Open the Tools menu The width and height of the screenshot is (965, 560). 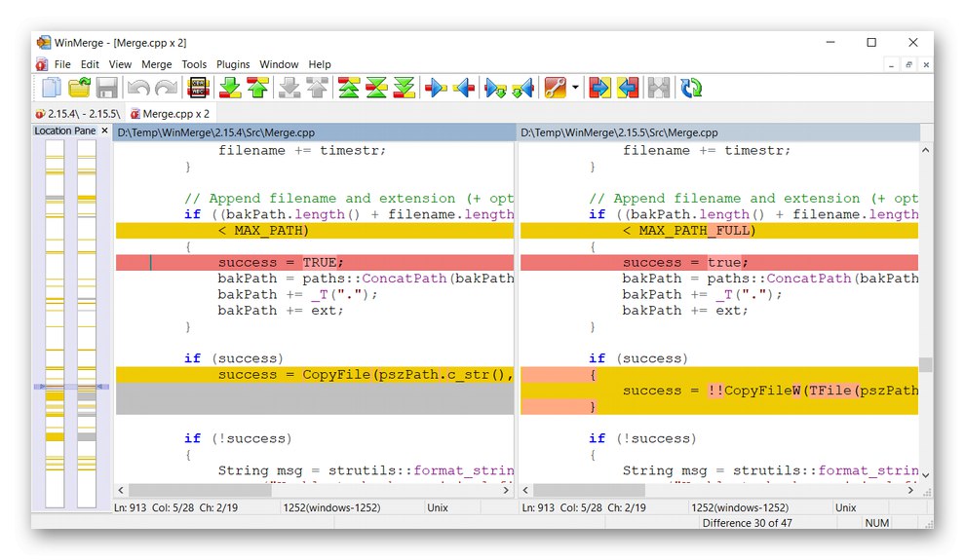tap(194, 64)
